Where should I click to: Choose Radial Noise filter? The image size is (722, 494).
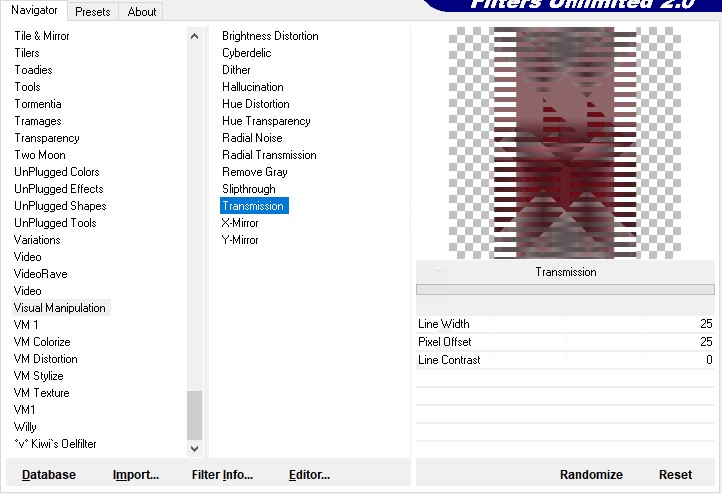252,138
